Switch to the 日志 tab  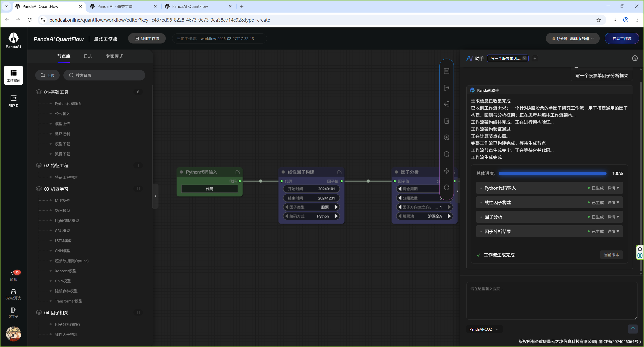[x=88, y=56]
